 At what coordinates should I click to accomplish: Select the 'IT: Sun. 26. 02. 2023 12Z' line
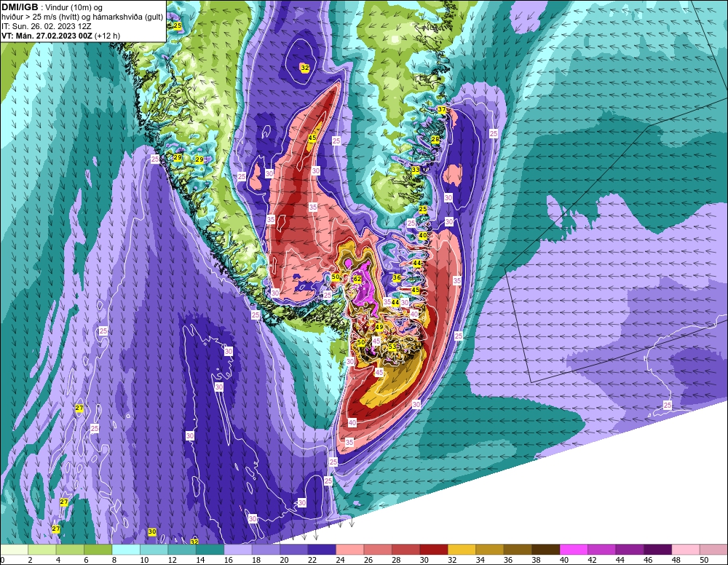coord(46,26)
